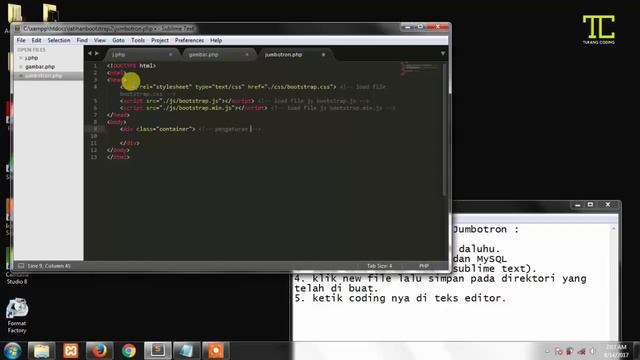This screenshot has height=360, width=640.
Task: Open the taskbar clock and date
Action: click(x=616, y=351)
